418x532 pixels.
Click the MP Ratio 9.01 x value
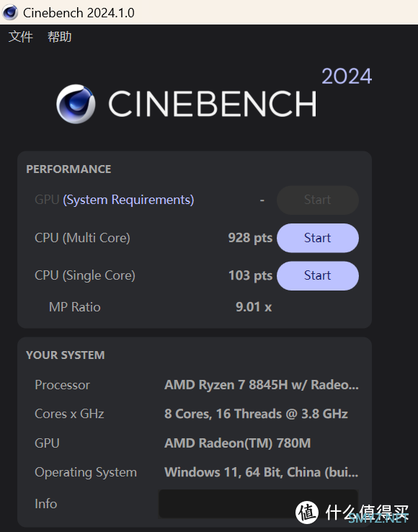point(254,307)
